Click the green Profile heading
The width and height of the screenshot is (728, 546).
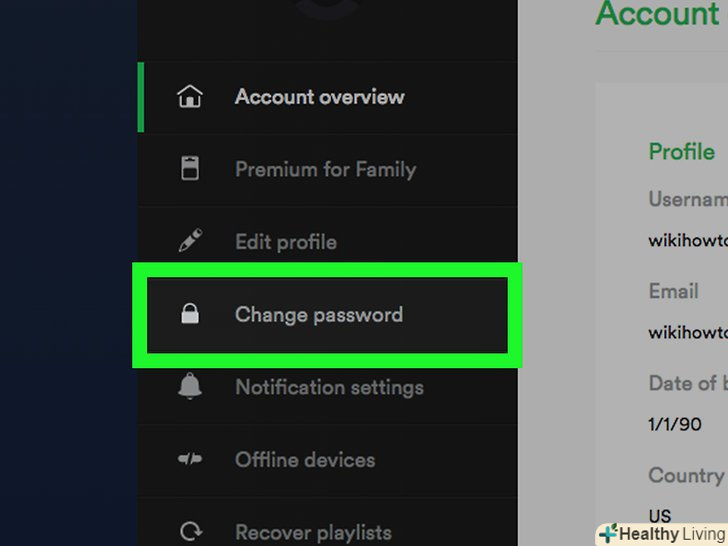click(x=681, y=152)
